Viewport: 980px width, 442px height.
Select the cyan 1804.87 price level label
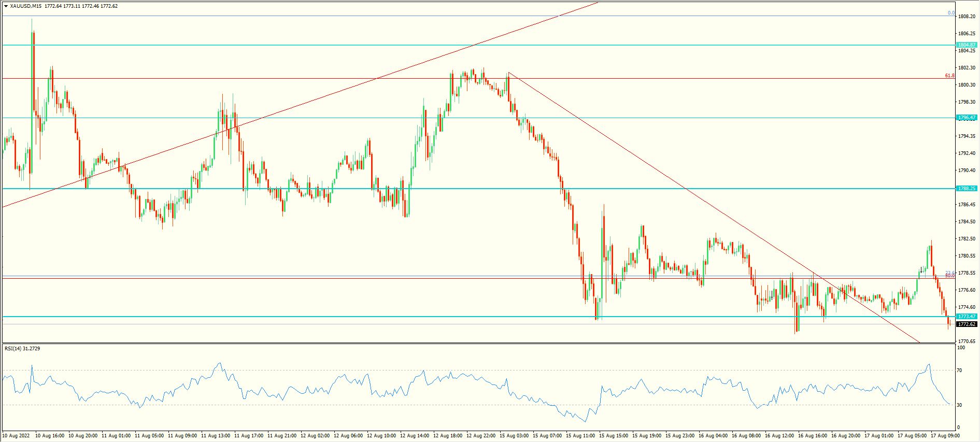tap(967, 45)
